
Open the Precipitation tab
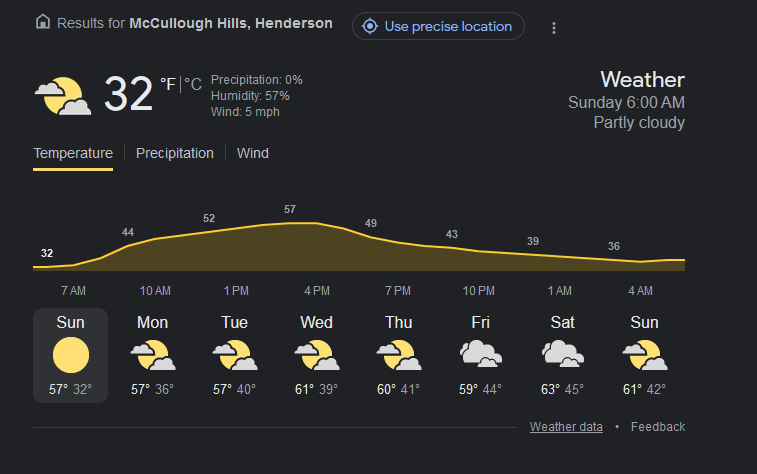pyautogui.click(x=175, y=153)
